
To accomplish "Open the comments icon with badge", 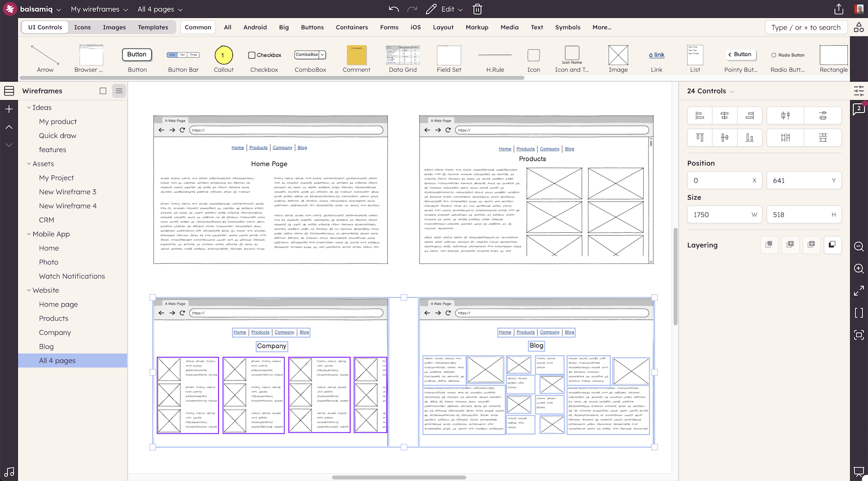I will (859, 109).
